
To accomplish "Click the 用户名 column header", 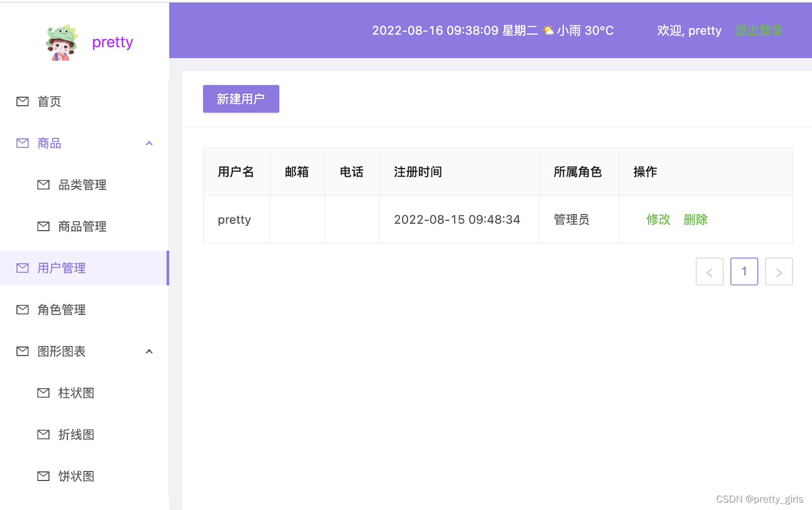I will pos(236,172).
